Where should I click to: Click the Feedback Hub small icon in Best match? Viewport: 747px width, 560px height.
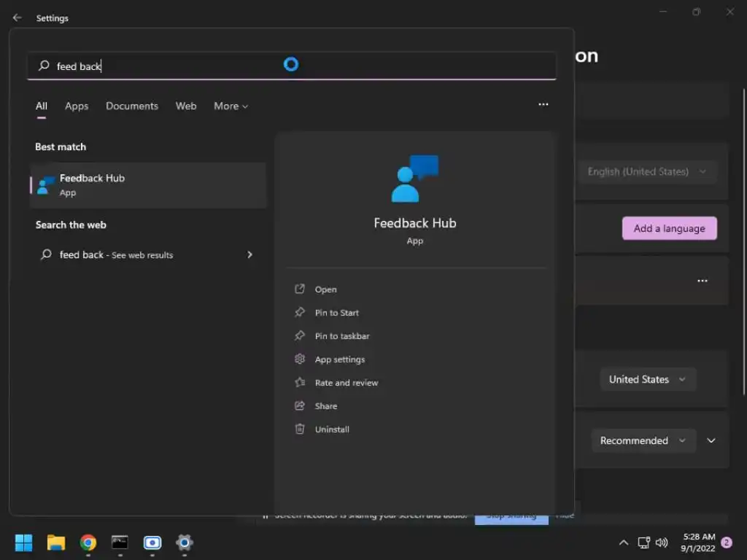coord(46,185)
